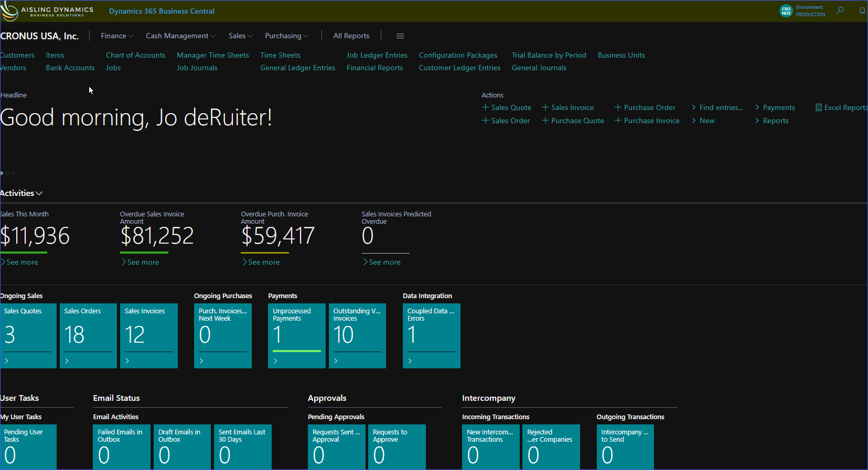Open Job Journals
Image resolution: width=868 pixels, height=470 pixels.
[x=197, y=68]
